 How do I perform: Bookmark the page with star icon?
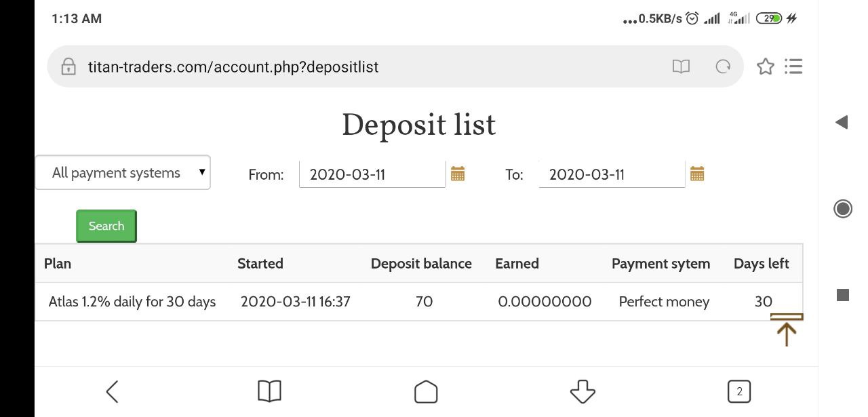pos(765,66)
